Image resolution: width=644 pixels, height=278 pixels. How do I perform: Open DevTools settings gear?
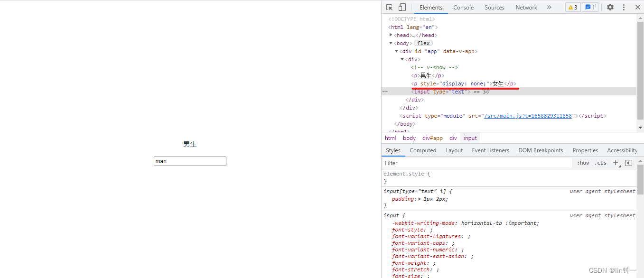[x=610, y=7]
